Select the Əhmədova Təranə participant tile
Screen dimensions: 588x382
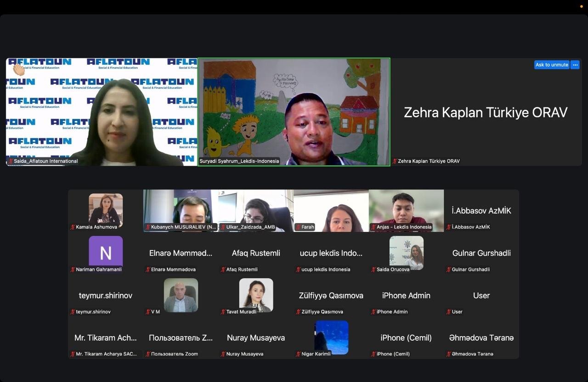tap(481, 340)
